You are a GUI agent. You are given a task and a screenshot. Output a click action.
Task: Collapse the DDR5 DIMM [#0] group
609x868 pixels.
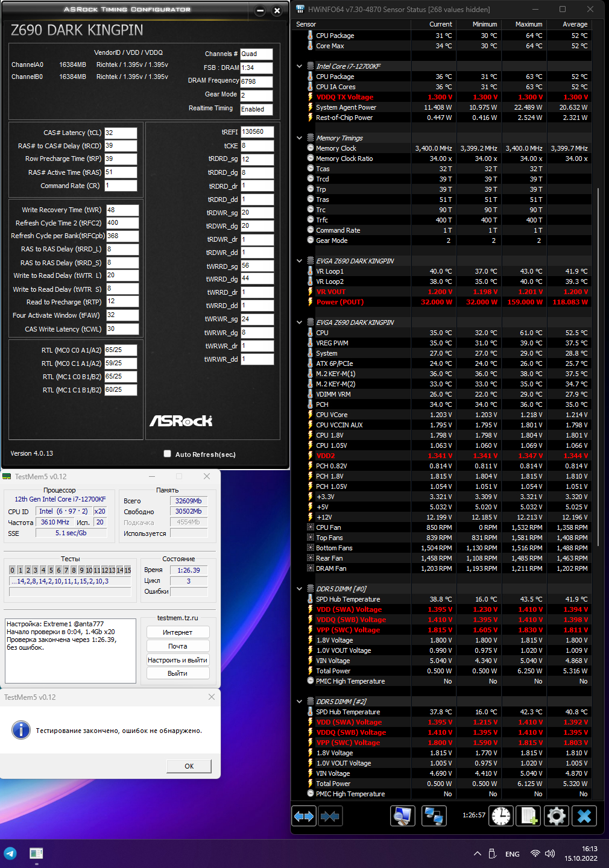300,589
